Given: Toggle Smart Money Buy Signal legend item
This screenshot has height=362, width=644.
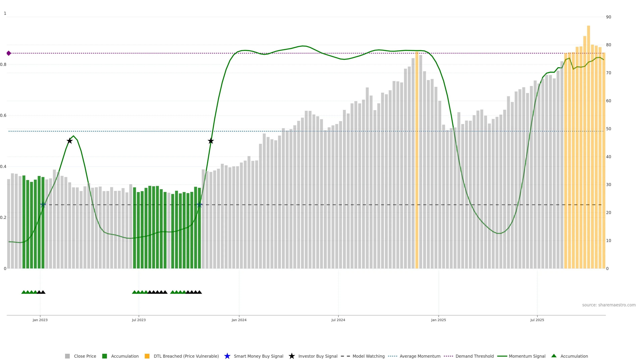Looking at the screenshot, I should tap(258, 356).
